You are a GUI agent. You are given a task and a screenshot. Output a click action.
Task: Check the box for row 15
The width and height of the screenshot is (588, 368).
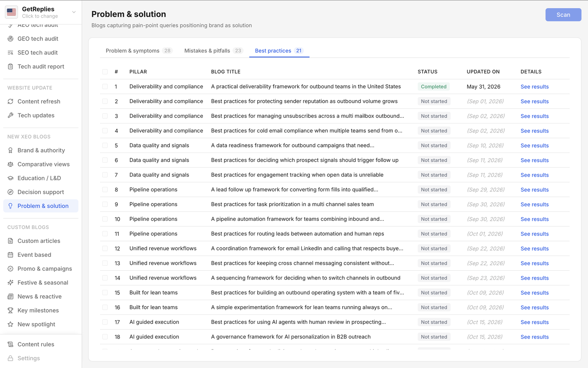[105, 293]
